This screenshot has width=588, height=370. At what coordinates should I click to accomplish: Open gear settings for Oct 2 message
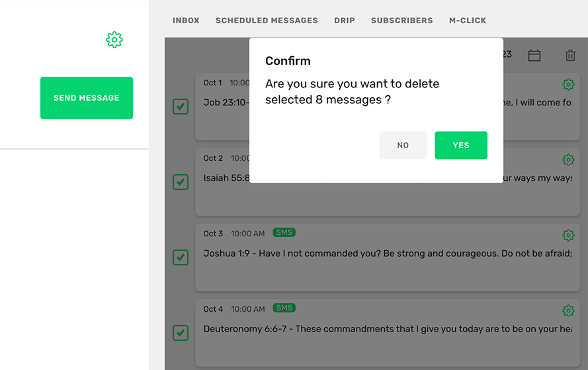(567, 160)
